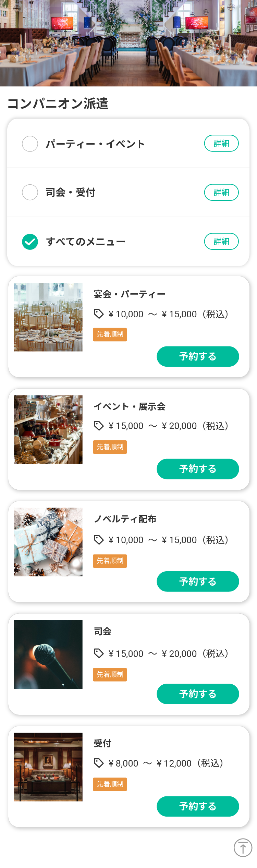Image resolution: width=257 pixels, height=868 pixels.
Task: Click the scroll-to-top arrow icon
Action: pos(243,847)
